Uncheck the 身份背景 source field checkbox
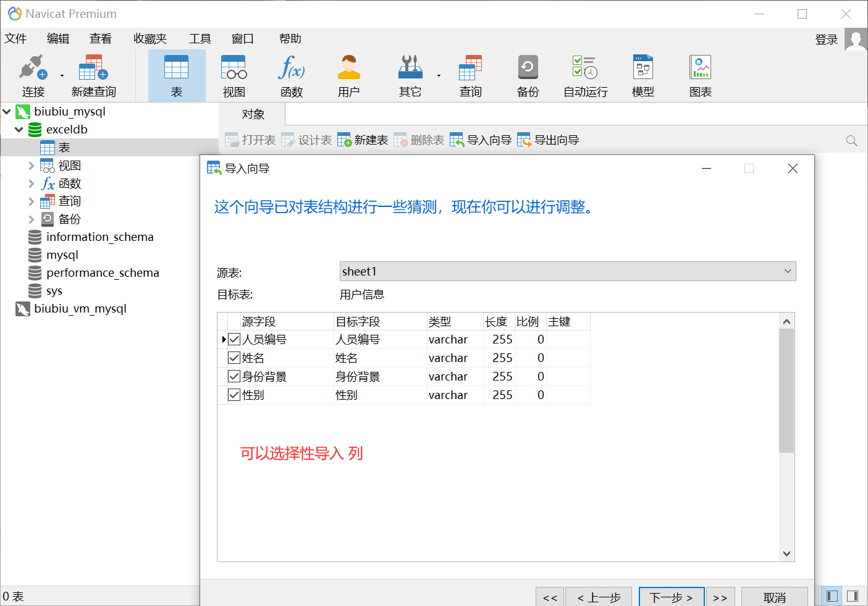868x606 pixels. coord(234,376)
